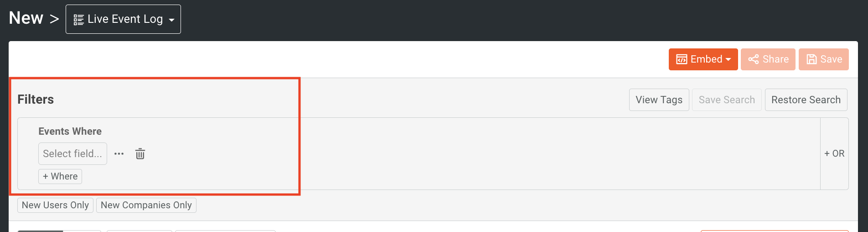Open the three-dot filter options menu
Screen dimensions: 868x232
click(119, 154)
